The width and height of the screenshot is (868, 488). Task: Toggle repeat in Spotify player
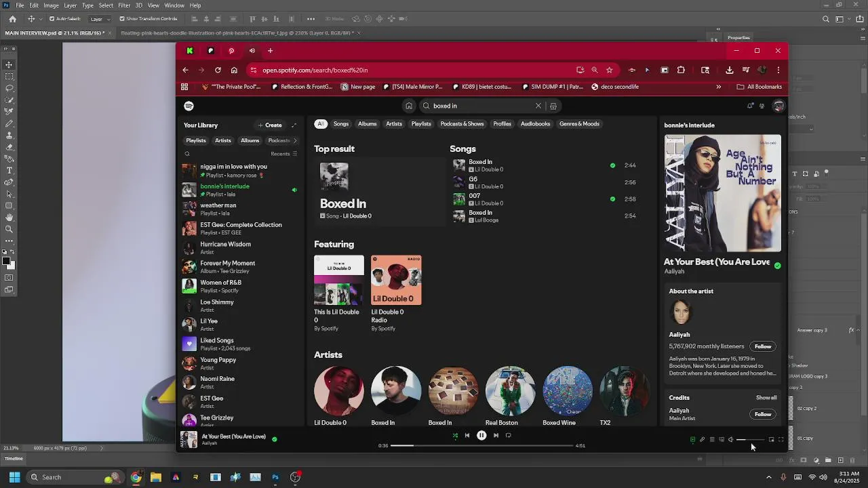coord(508,435)
